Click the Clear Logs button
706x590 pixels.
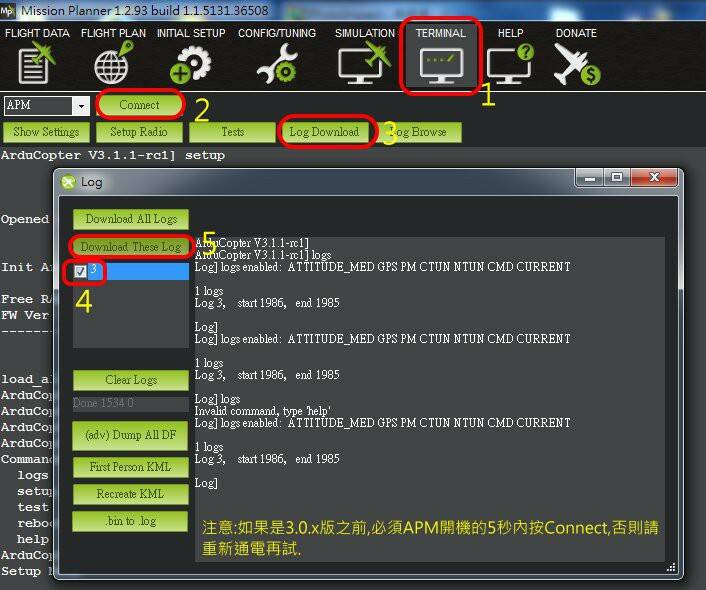131,380
